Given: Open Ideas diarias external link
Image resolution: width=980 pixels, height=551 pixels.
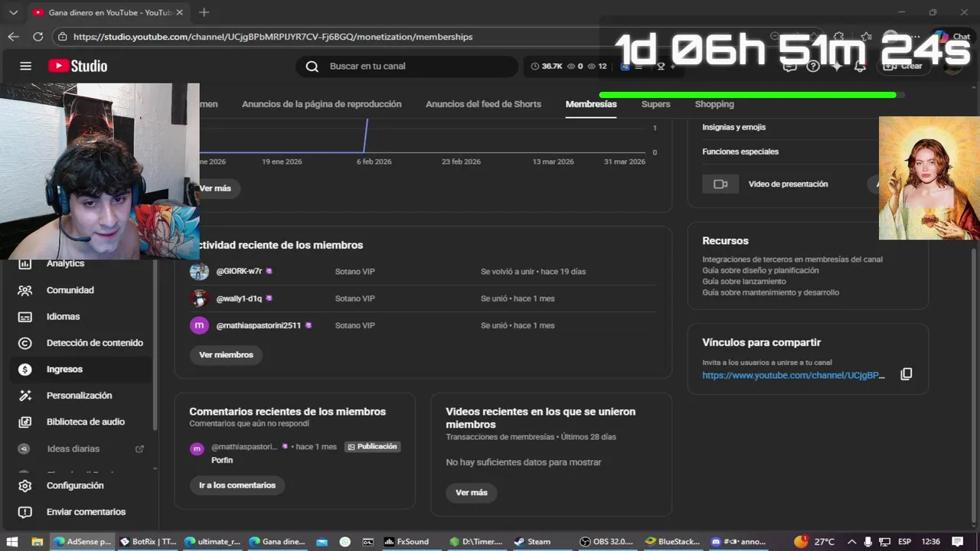Looking at the screenshot, I should tap(139, 448).
